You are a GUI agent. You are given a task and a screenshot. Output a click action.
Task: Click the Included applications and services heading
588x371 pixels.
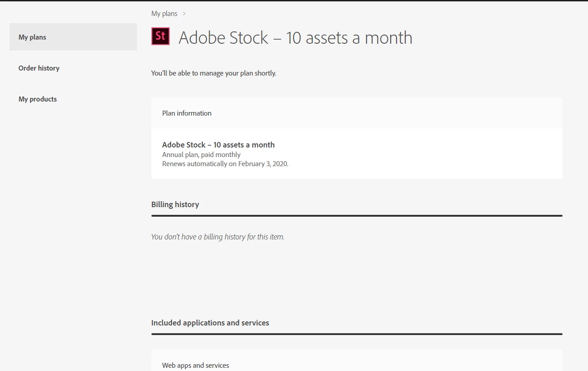coord(210,323)
